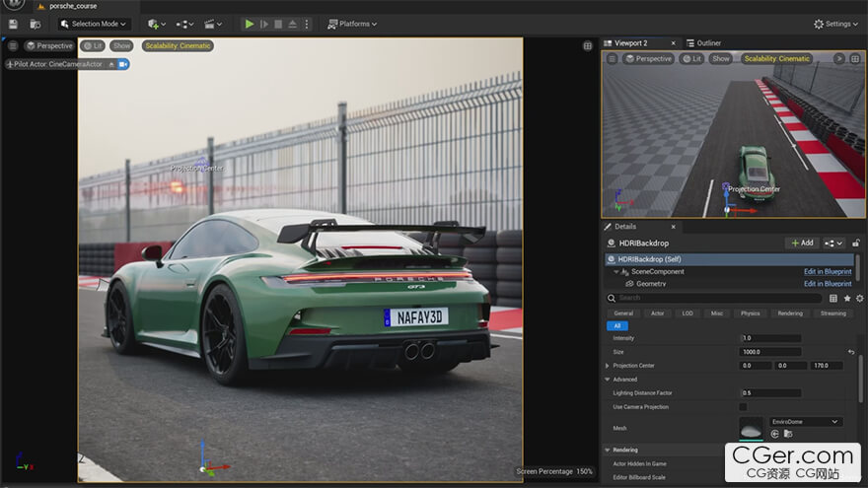Click the main viewport layout maximize icon
Image resolution: width=868 pixels, height=488 pixels.
pyautogui.click(x=587, y=46)
